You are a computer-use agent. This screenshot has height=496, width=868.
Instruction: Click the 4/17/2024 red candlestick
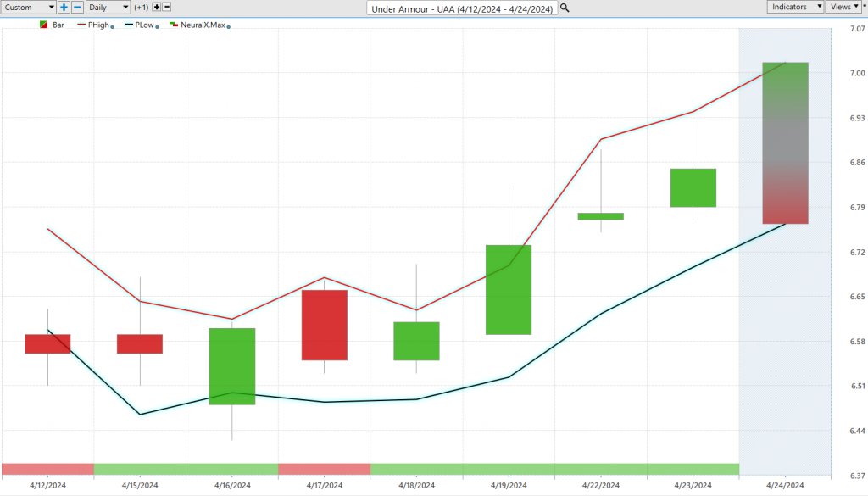click(x=325, y=325)
